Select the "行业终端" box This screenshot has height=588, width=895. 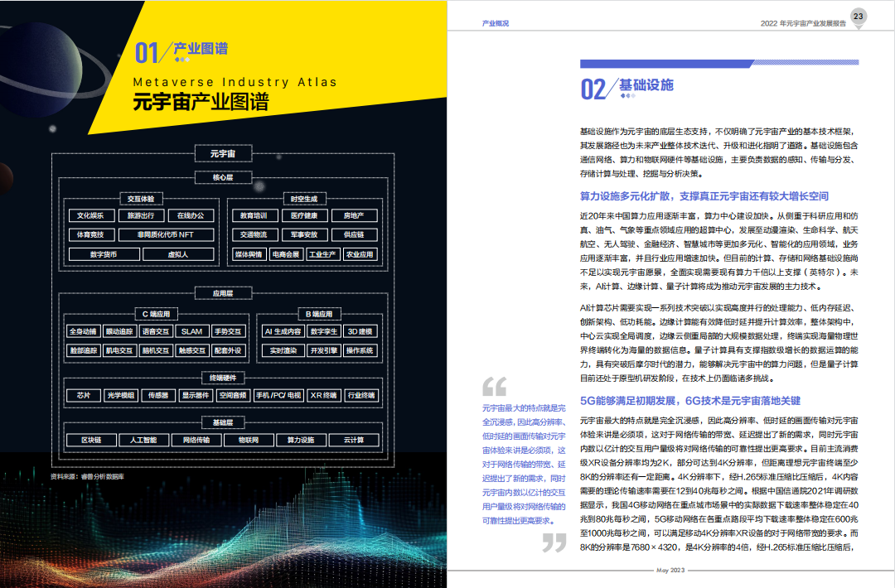[361, 395]
